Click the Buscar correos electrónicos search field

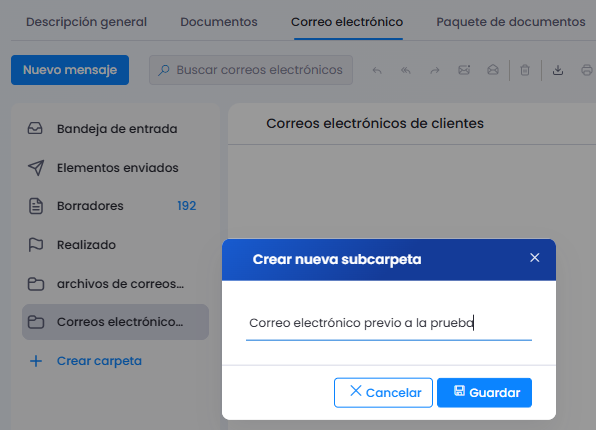[251, 70]
